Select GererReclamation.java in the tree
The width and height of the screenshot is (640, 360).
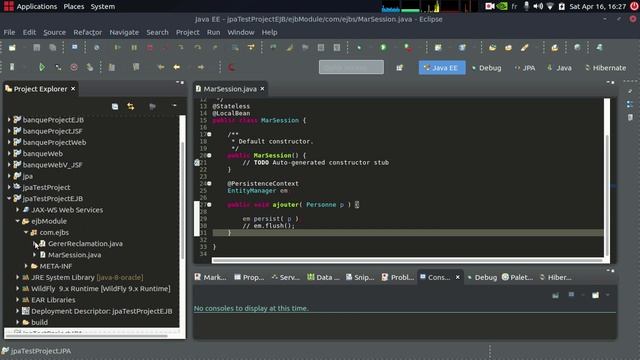point(85,243)
